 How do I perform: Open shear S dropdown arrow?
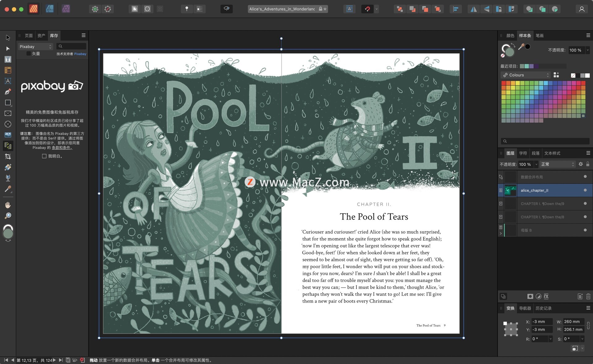[x=582, y=339]
